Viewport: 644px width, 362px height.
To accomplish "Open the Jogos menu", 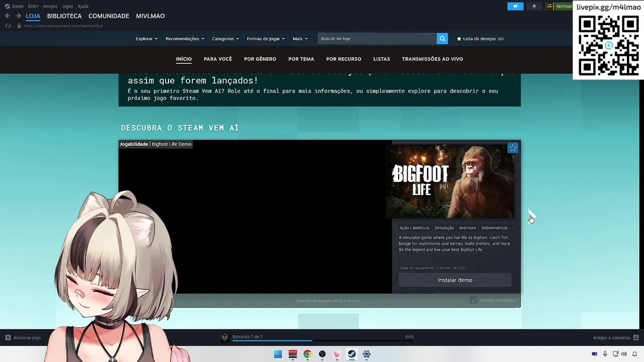I will pos(67,6).
